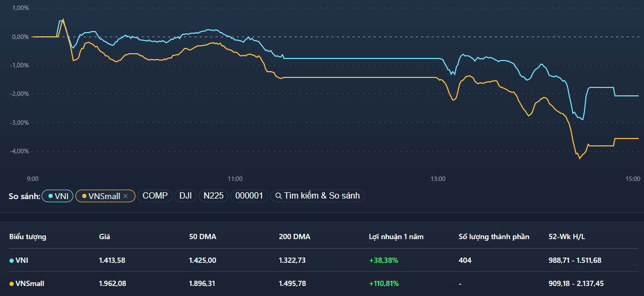Image resolution: width=644 pixels, height=296 pixels.
Task: Click the 1,00% y-axis label
Action: pyautogui.click(x=20, y=8)
